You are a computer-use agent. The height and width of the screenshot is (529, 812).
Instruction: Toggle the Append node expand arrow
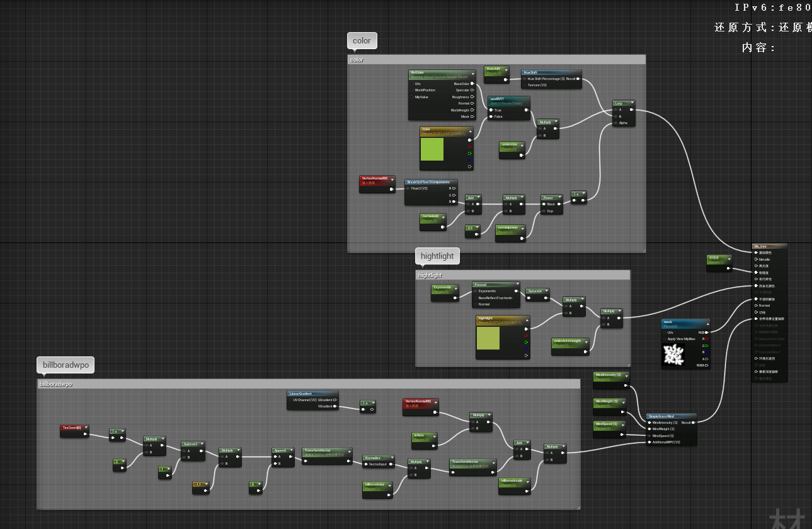tap(292, 450)
